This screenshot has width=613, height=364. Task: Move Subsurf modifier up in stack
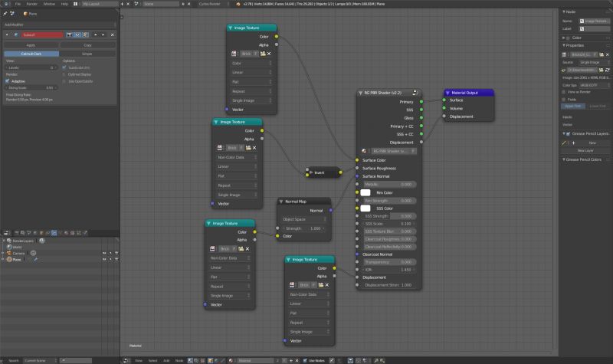95,34
